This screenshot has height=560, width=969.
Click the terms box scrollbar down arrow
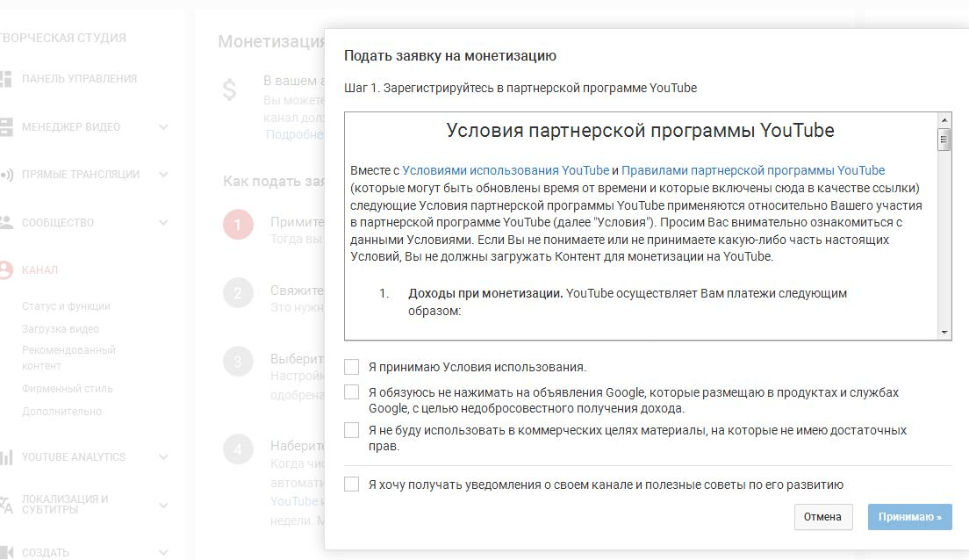pos(944,332)
